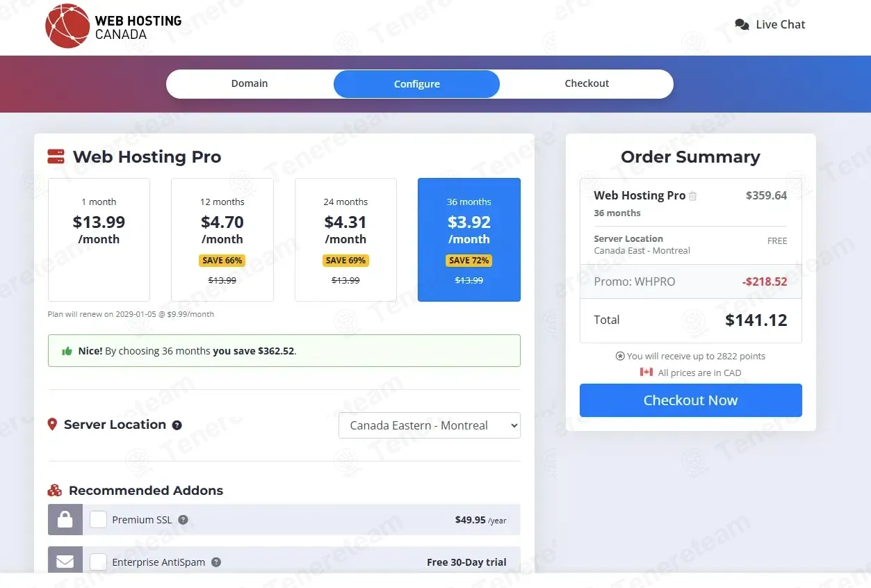This screenshot has height=588, width=871.
Task: Enable the Premium SSL addon checkbox
Action: [x=99, y=519]
